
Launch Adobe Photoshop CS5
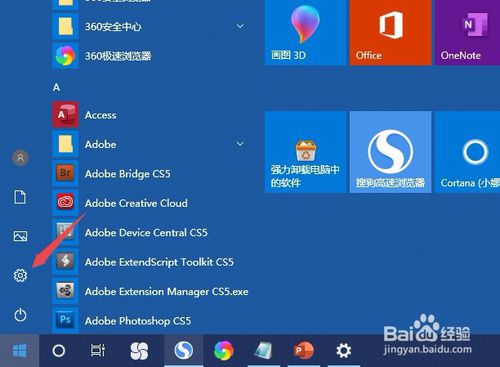click(x=152, y=320)
